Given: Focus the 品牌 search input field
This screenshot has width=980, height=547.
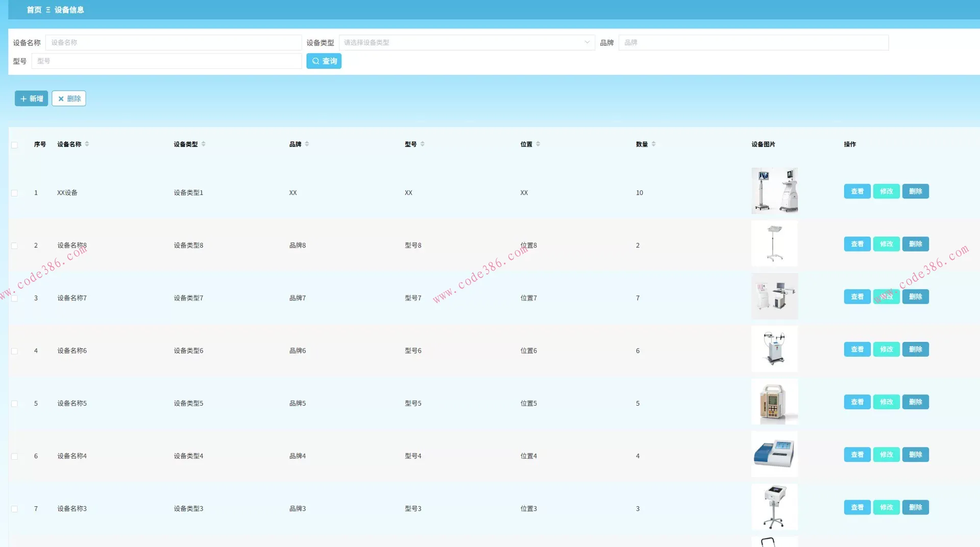Looking at the screenshot, I should (753, 42).
